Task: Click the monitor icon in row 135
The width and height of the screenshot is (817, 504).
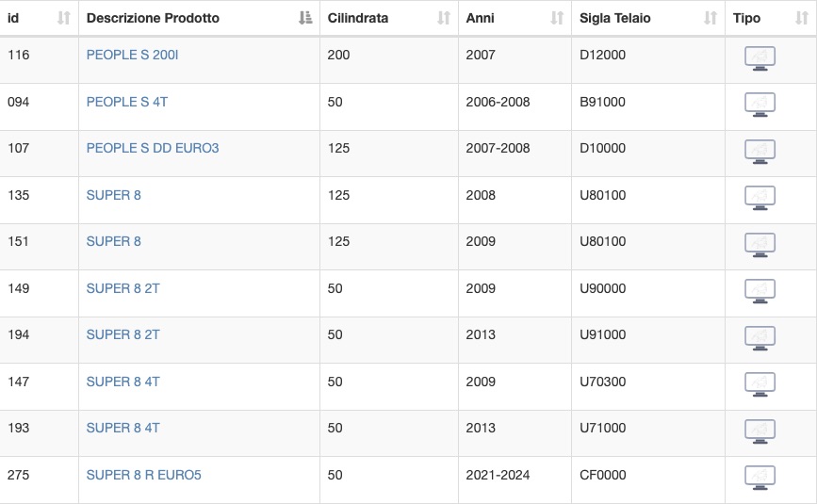Action: click(760, 198)
